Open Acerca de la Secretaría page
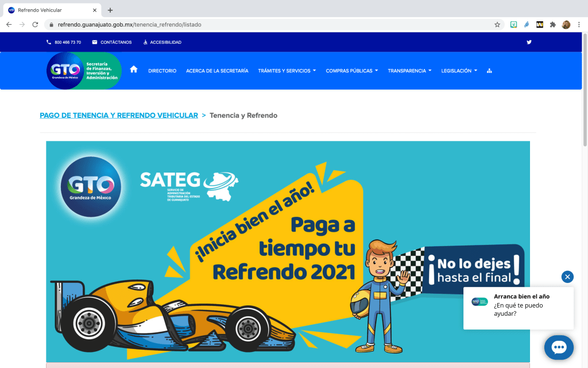The width and height of the screenshot is (588, 368). (217, 71)
